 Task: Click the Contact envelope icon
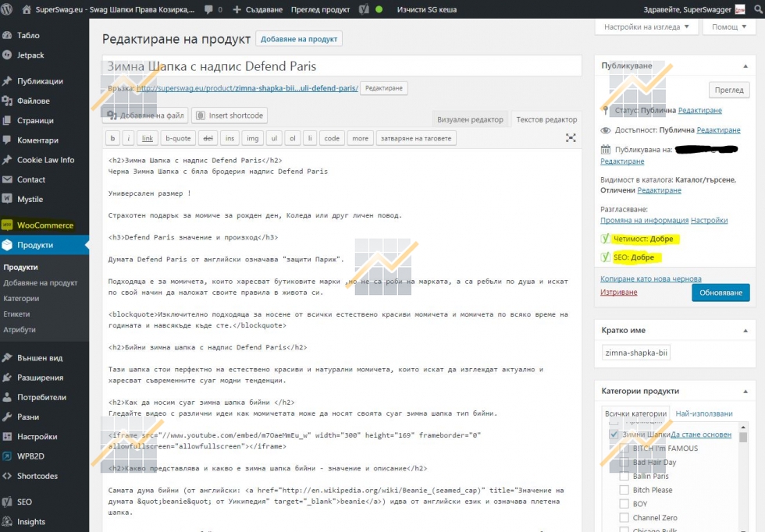(7, 179)
